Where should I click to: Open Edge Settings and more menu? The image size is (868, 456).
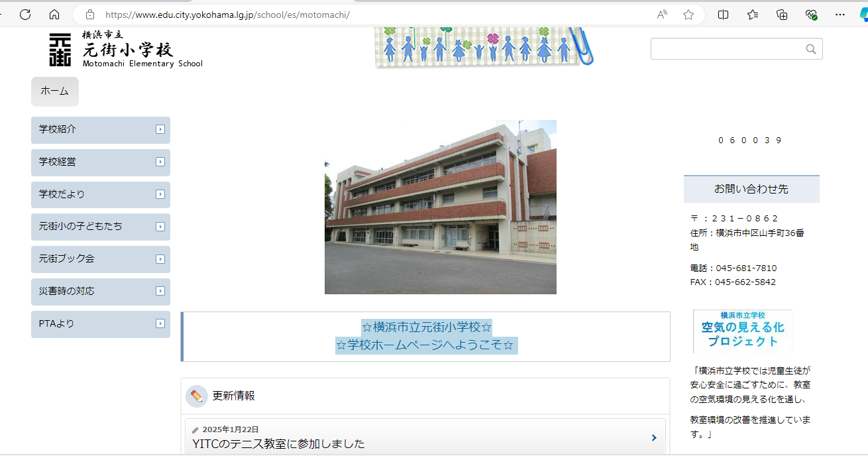[x=840, y=14]
